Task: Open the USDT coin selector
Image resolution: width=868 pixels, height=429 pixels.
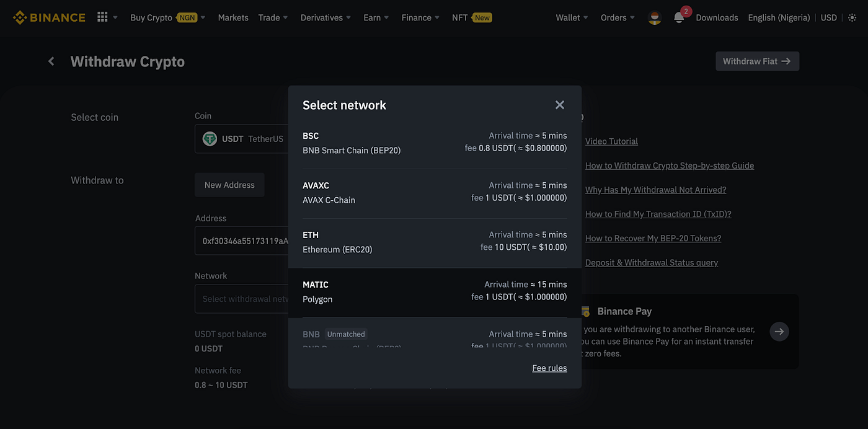Action: 242,139
